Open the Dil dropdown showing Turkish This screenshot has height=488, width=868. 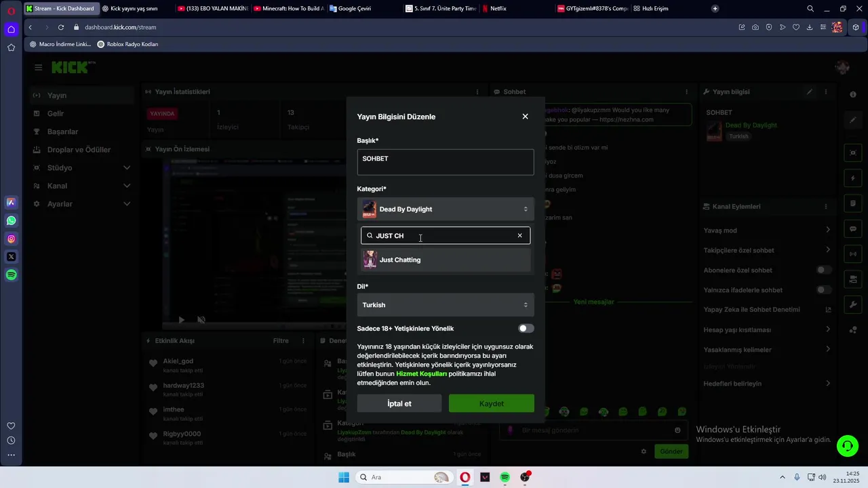point(446,305)
